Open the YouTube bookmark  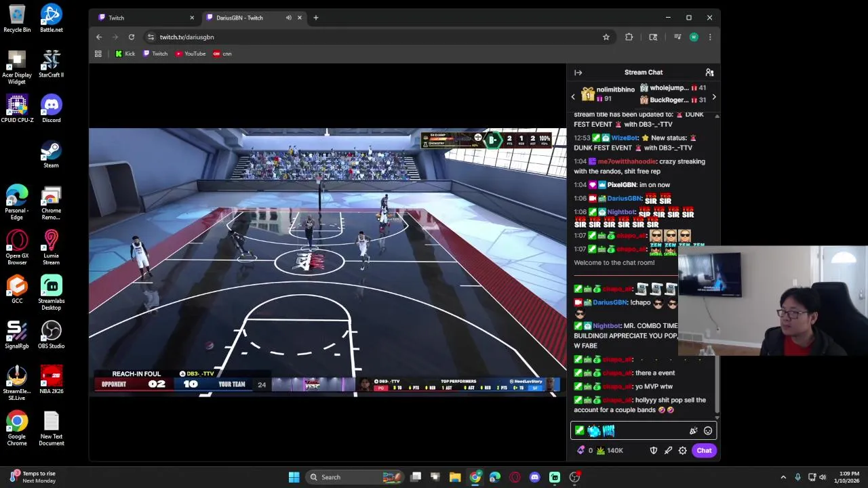[191, 54]
